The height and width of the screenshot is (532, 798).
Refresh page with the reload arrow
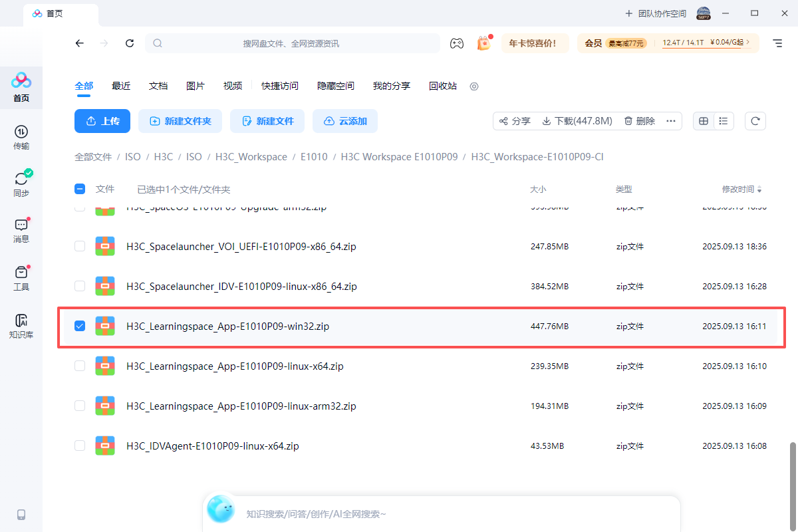coord(130,43)
